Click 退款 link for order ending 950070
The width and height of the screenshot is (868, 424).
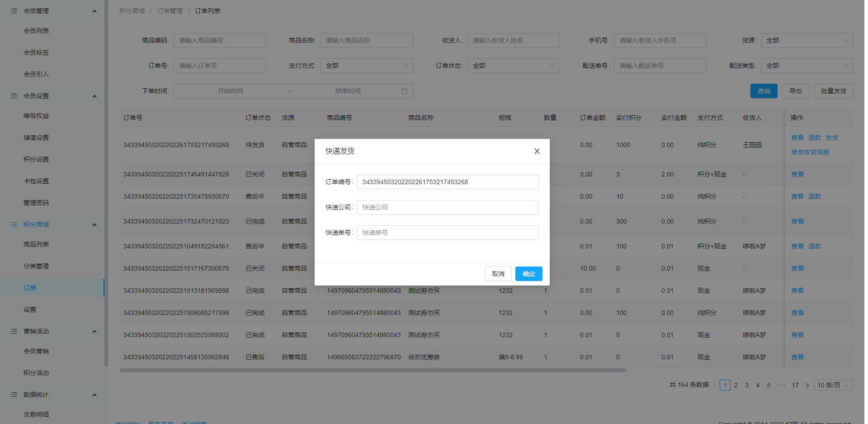click(815, 196)
